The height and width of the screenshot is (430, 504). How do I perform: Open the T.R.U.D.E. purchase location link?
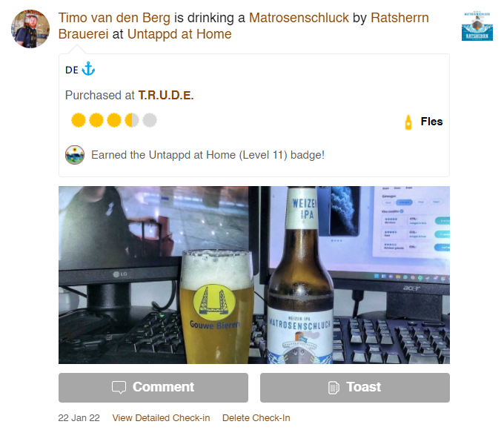166,95
